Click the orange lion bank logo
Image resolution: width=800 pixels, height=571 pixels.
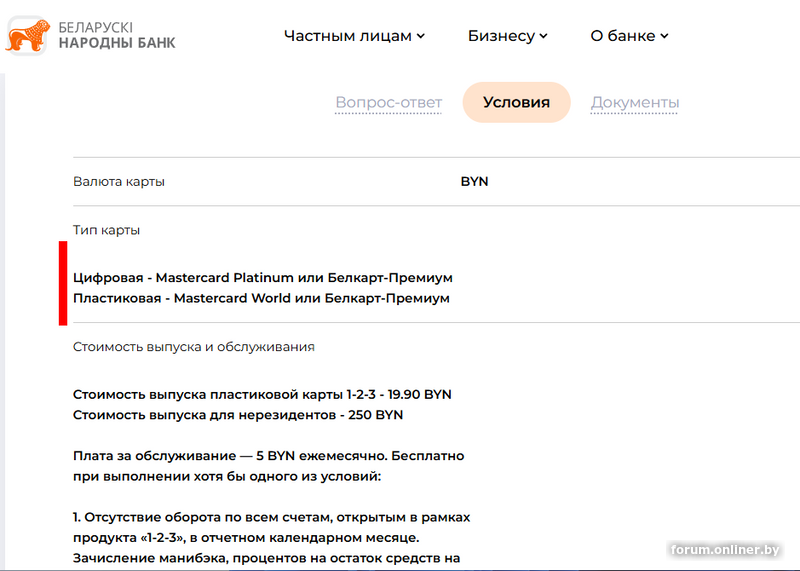point(28,35)
